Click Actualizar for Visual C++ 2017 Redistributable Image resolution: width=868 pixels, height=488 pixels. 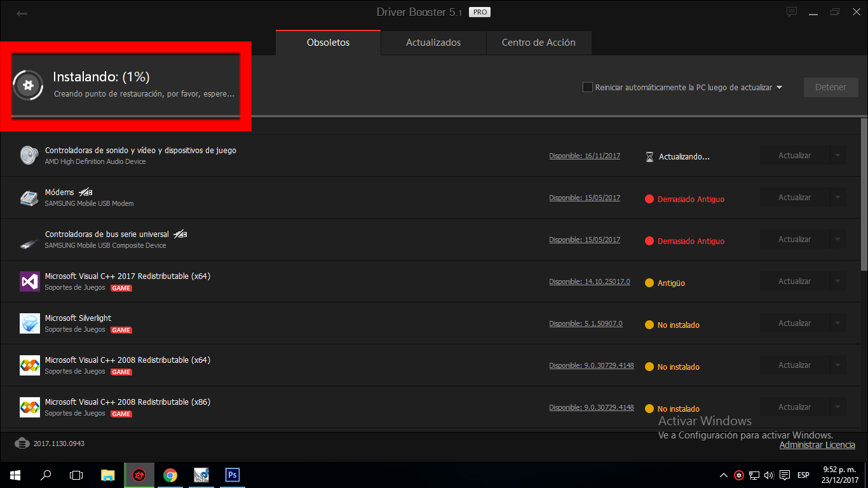tap(795, 281)
